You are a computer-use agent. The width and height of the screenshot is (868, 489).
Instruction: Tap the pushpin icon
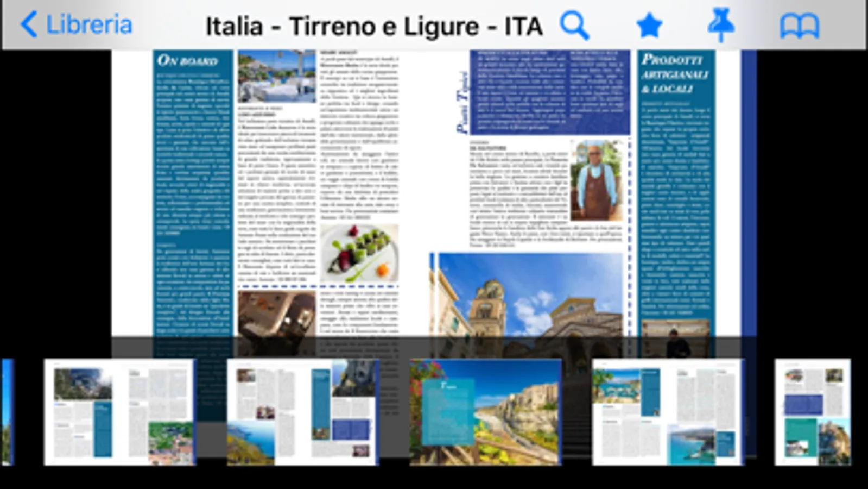click(721, 26)
